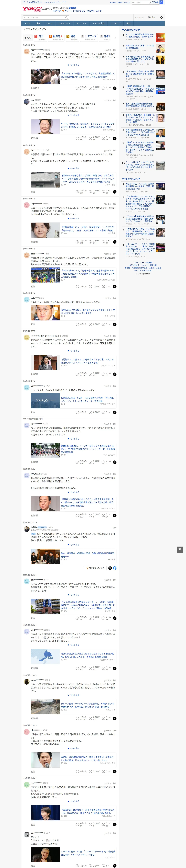Share 白鳥浩 expert comment on X

click(x=110, y=568)
